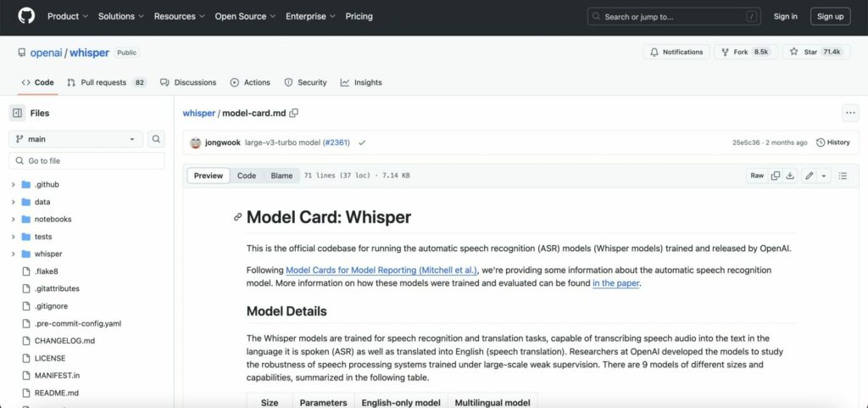868x408 pixels.
Task: Copy raw file contents to clipboard
Action: click(776, 176)
